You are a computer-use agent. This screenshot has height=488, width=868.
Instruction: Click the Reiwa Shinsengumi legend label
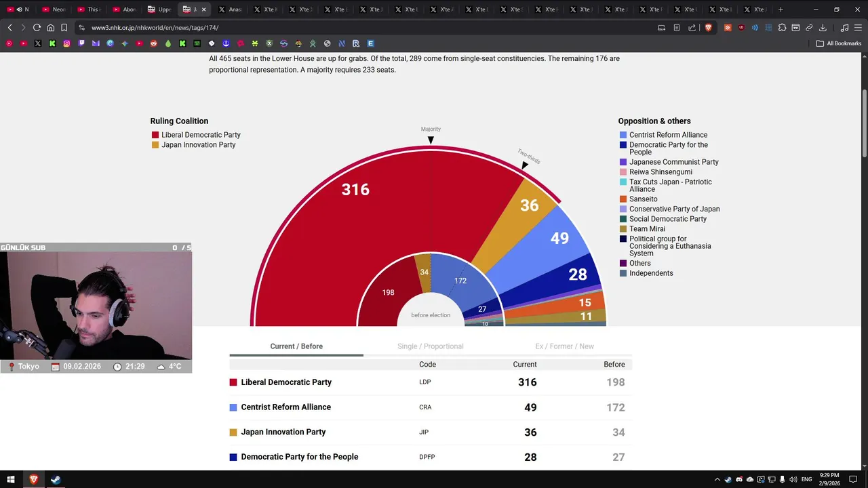point(660,172)
